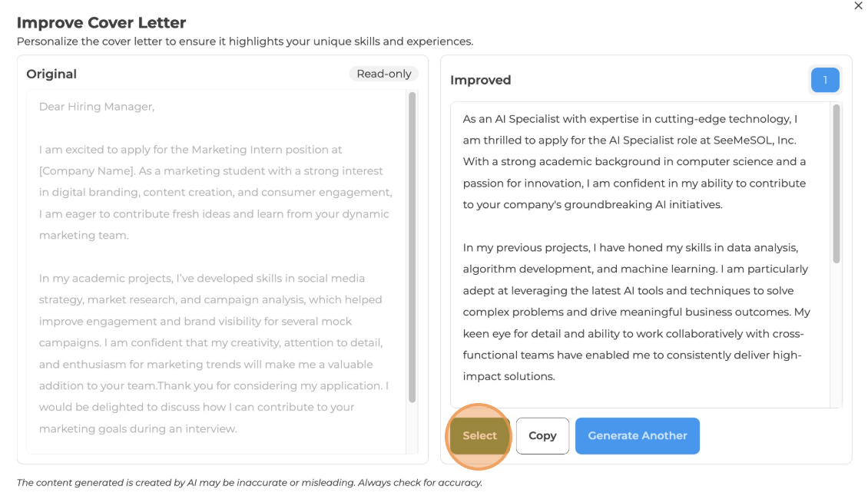Copy the improved cover letter text
The image size is (868, 499).
pyautogui.click(x=542, y=435)
